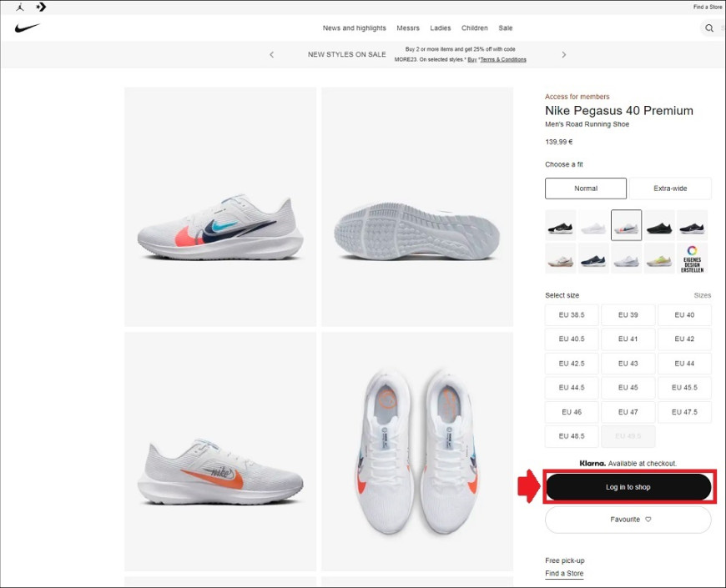
Task: Choose selected white multicolor swoosh colorway
Action: (x=626, y=225)
